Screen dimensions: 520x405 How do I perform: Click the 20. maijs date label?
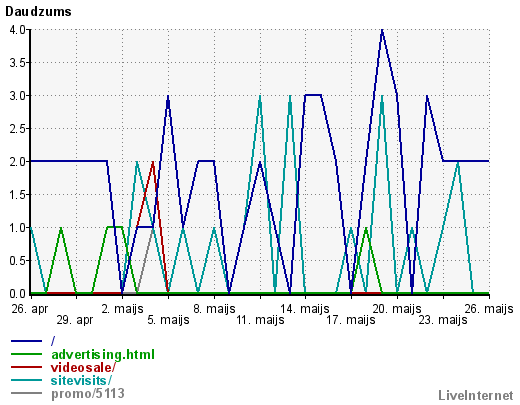397,309
